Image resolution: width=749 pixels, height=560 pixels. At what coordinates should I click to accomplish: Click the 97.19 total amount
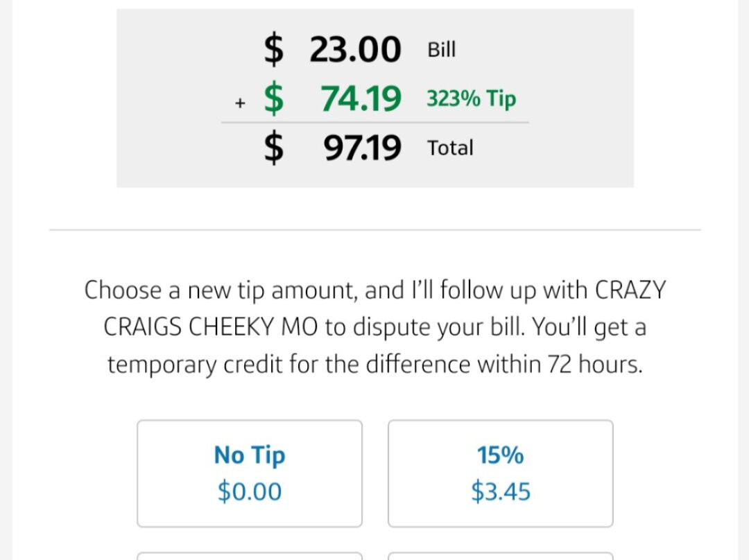click(362, 148)
